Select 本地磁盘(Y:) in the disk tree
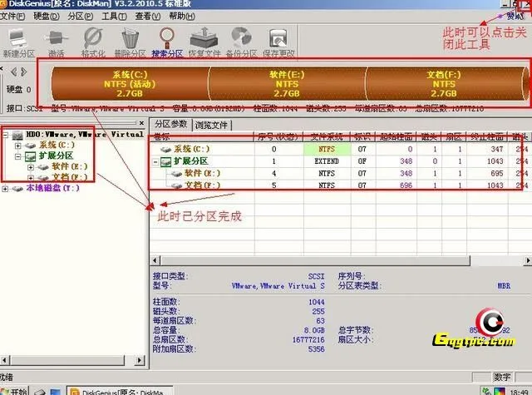 (52, 188)
